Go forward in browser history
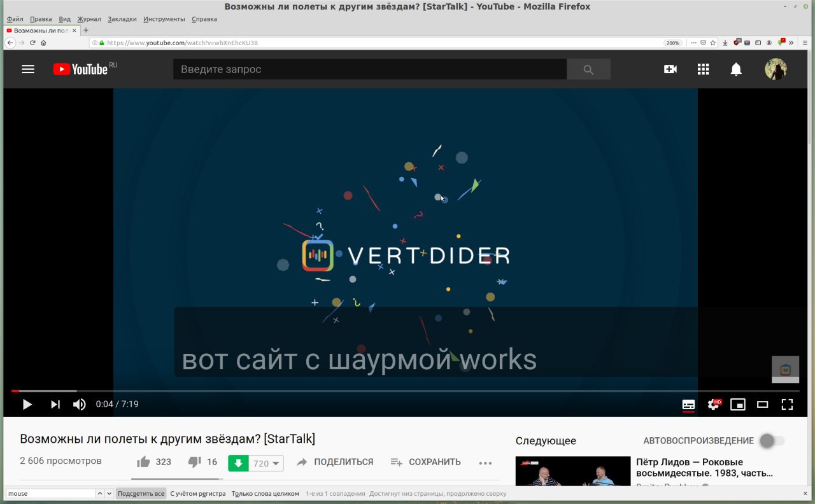Viewport: 815px width, 504px height. 22,43
